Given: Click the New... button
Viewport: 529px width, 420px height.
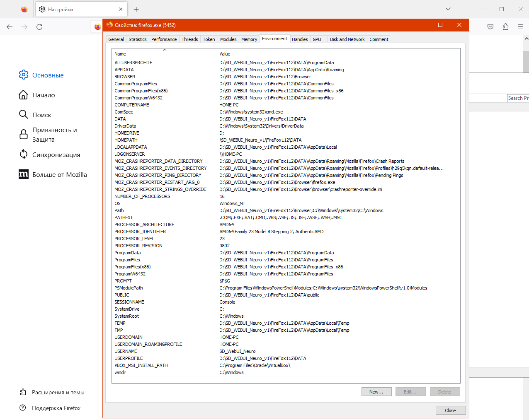Looking at the screenshot, I should [376, 392].
